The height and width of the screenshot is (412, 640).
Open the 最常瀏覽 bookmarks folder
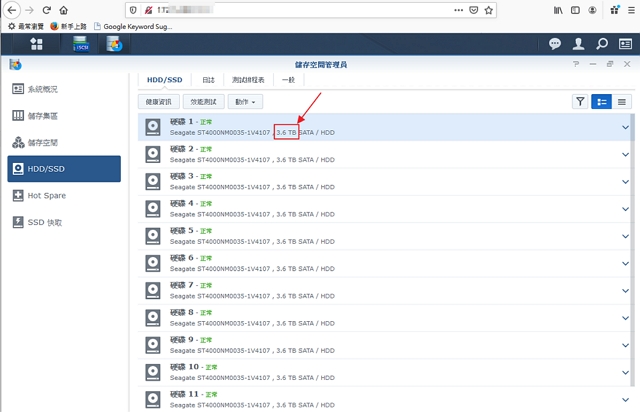point(26,27)
